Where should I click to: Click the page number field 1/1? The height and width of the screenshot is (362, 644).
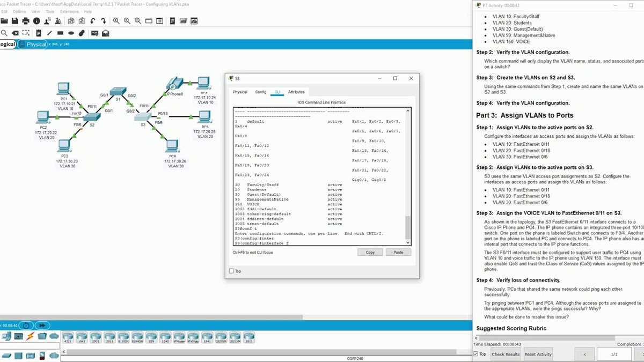pos(614,354)
